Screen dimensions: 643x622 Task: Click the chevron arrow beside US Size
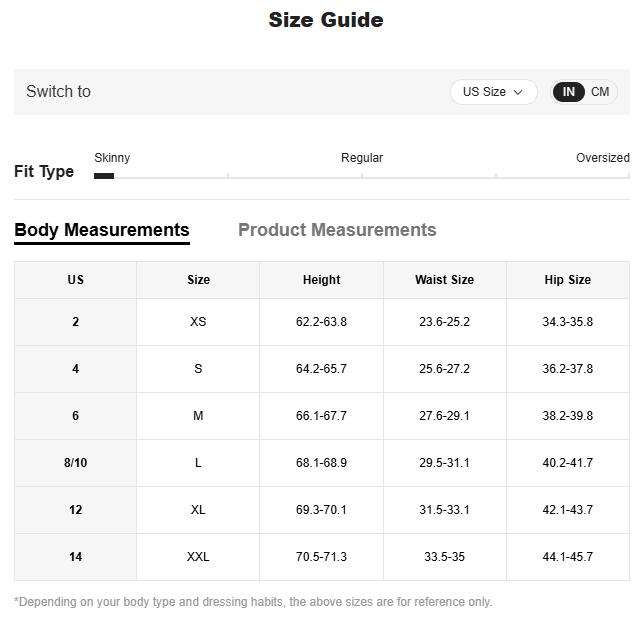click(518, 92)
